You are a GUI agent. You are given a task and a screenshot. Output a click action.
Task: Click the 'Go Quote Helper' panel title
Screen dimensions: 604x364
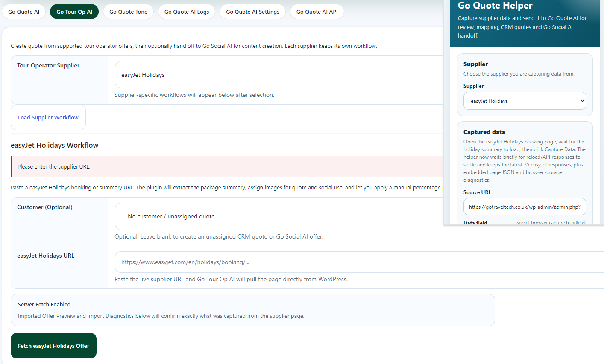click(x=495, y=6)
